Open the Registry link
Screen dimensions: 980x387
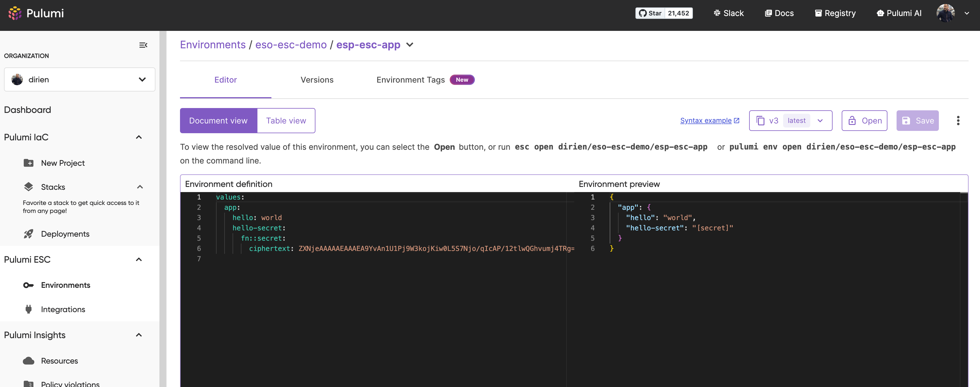click(835, 13)
